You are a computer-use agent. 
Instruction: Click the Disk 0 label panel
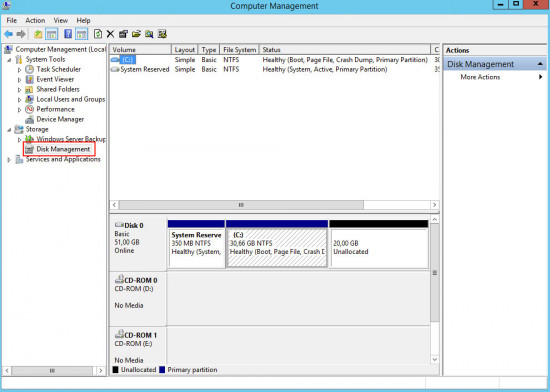138,244
